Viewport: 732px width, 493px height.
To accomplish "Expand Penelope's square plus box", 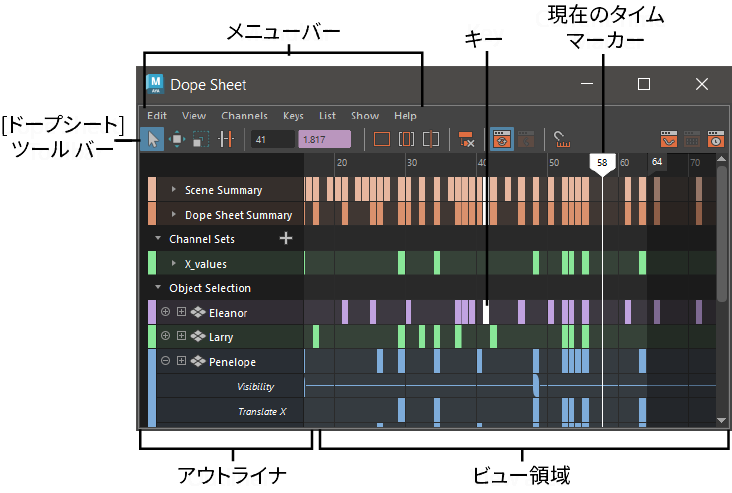I will pos(182,361).
